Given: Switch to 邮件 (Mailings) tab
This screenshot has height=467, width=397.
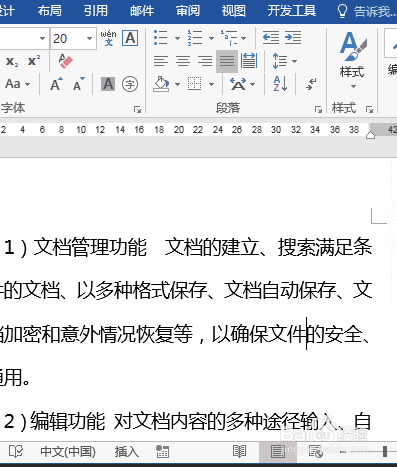Looking at the screenshot, I should point(142,11).
